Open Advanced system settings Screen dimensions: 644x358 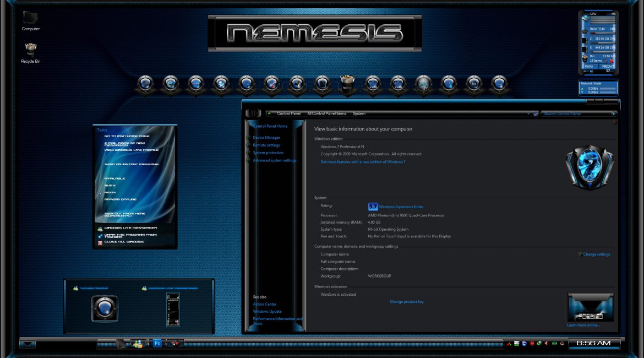274,160
